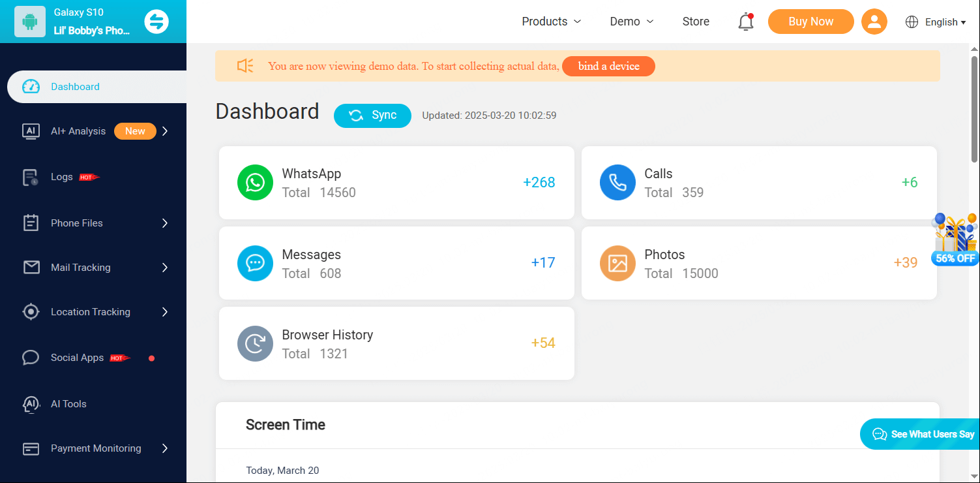Screen dimensions: 980x483
Task: Click the HOT tag beside Social Apps
Action: [120, 358]
